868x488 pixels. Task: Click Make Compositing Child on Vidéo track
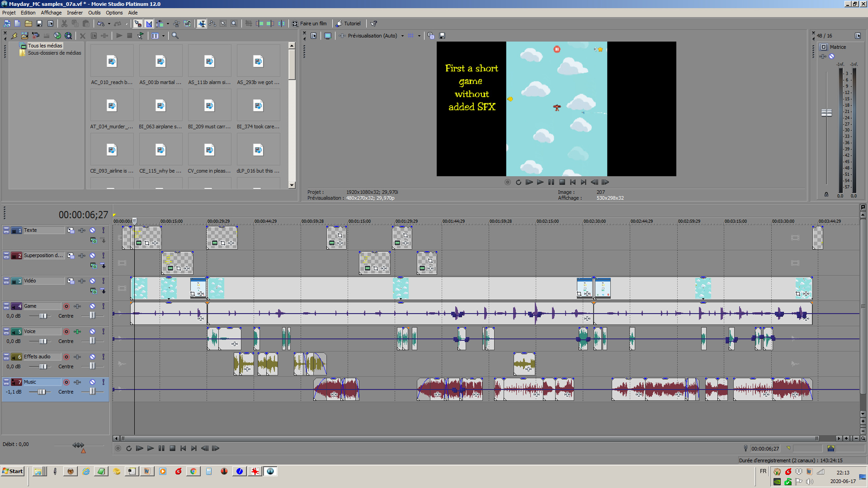[x=103, y=291]
